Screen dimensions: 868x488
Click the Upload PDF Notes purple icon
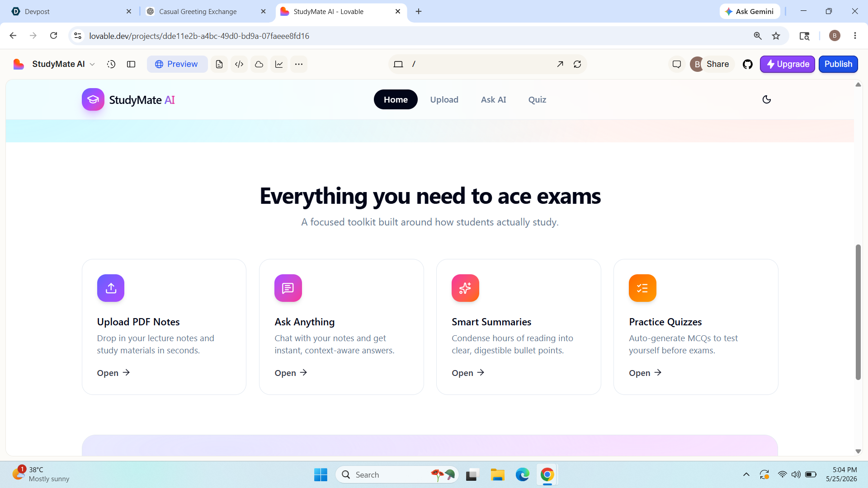click(111, 288)
